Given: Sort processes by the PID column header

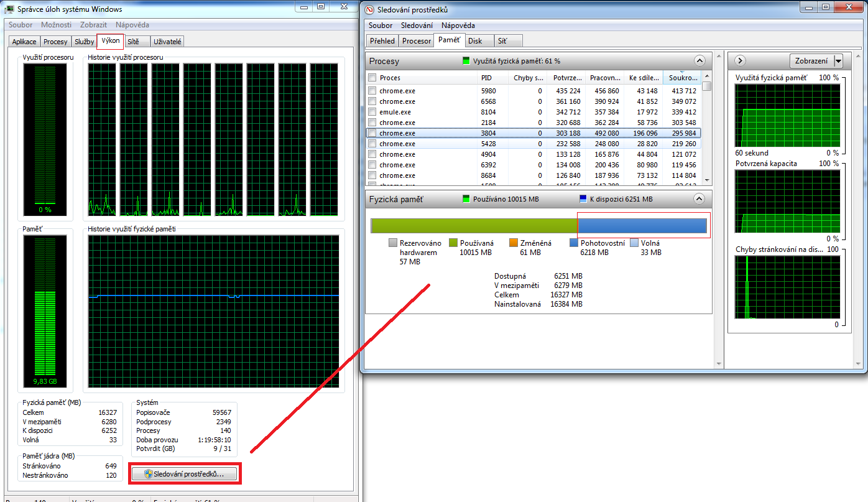Looking at the screenshot, I should click(x=491, y=78).
